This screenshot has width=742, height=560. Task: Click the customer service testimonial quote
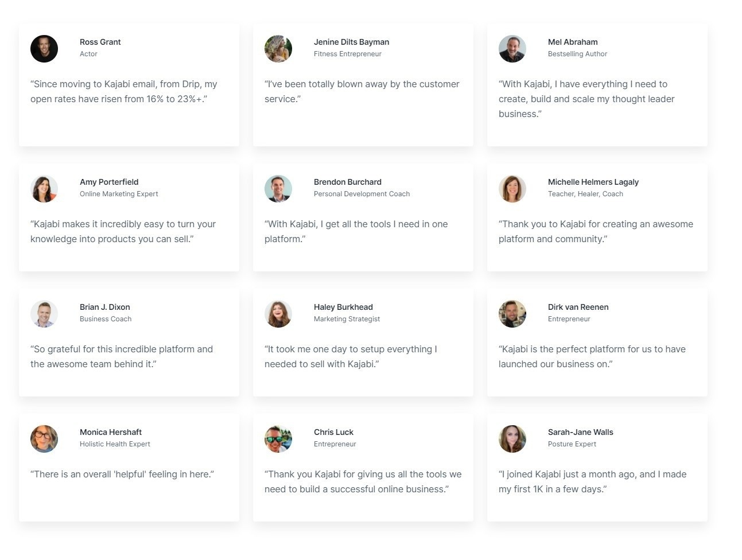click(x=362, y=91)
